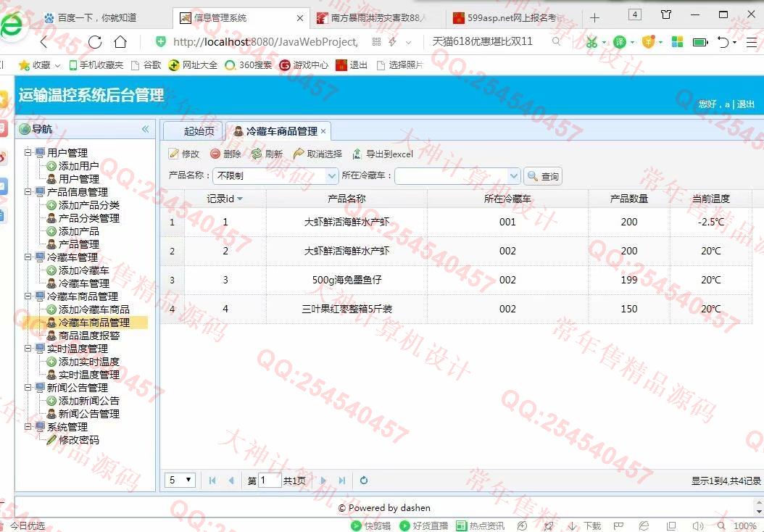764x532 pixels.
Task: Open 添加实时温度 in the navigation tree
Action: click(89, 362)
